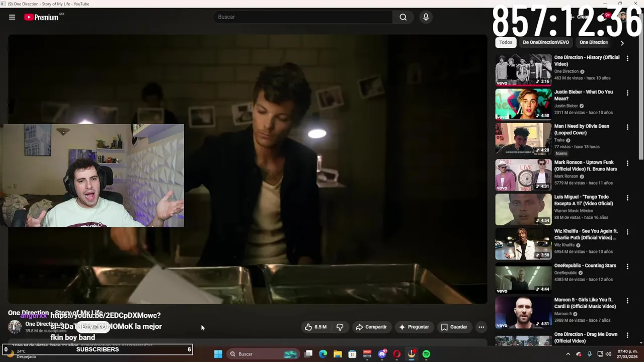Open title One Direction - Drag Me Down

pos(586,337)
